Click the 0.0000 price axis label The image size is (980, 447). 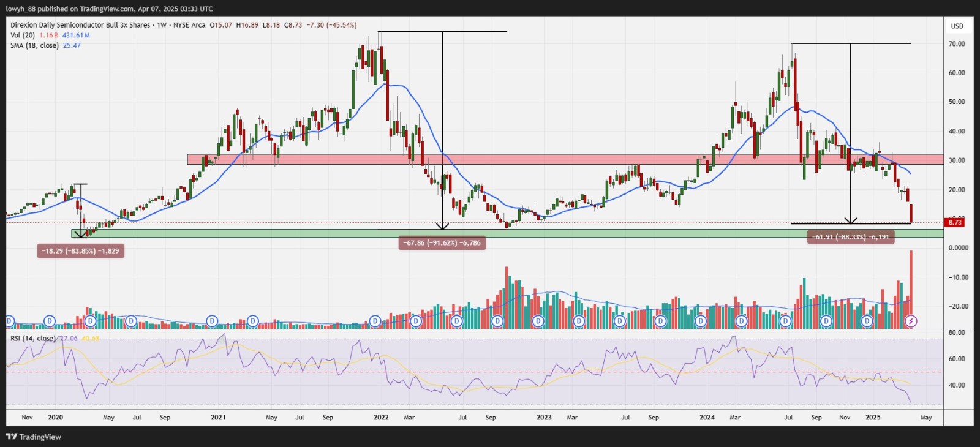(959, 248)
